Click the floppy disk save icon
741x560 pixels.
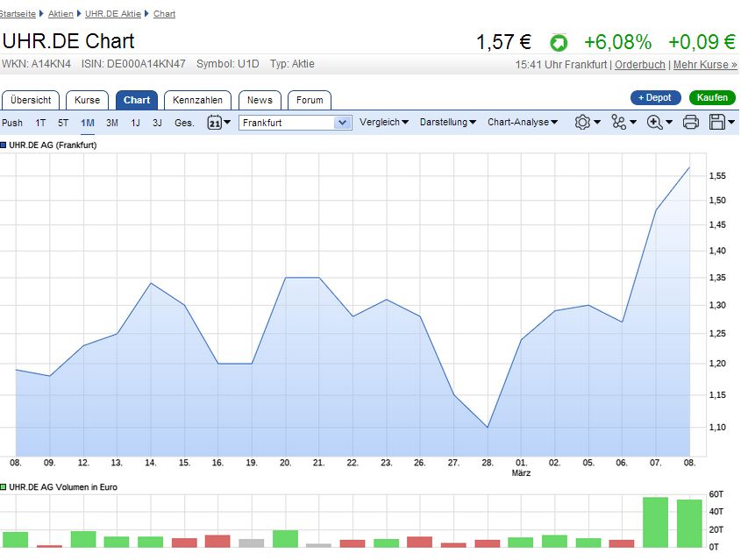click(x=717, y=123)
